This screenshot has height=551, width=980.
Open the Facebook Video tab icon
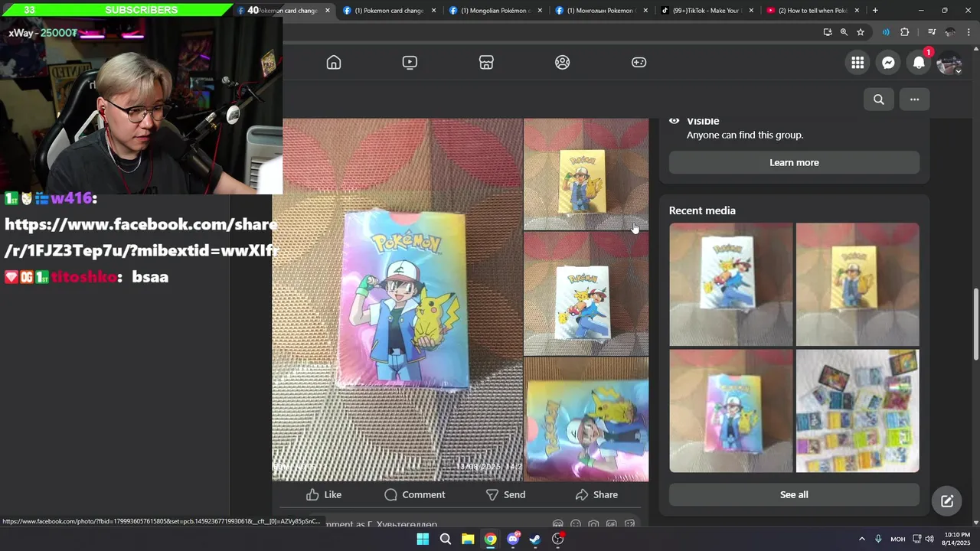[410, 63]
